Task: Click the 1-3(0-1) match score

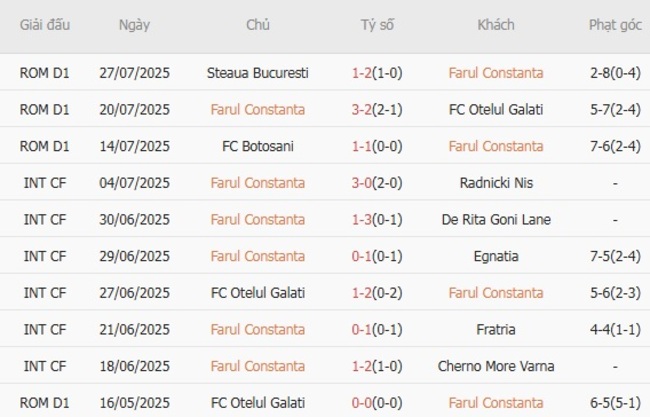Action: pos(377,220)
